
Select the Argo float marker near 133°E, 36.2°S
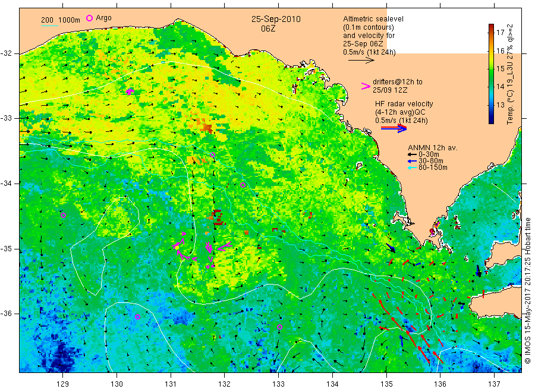pyautogui.click(x=280, y=327)
